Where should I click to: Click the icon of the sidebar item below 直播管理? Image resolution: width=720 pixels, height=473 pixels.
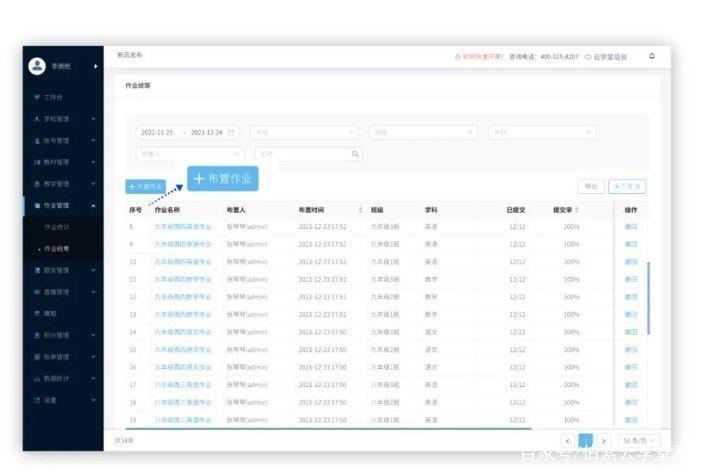37,314
